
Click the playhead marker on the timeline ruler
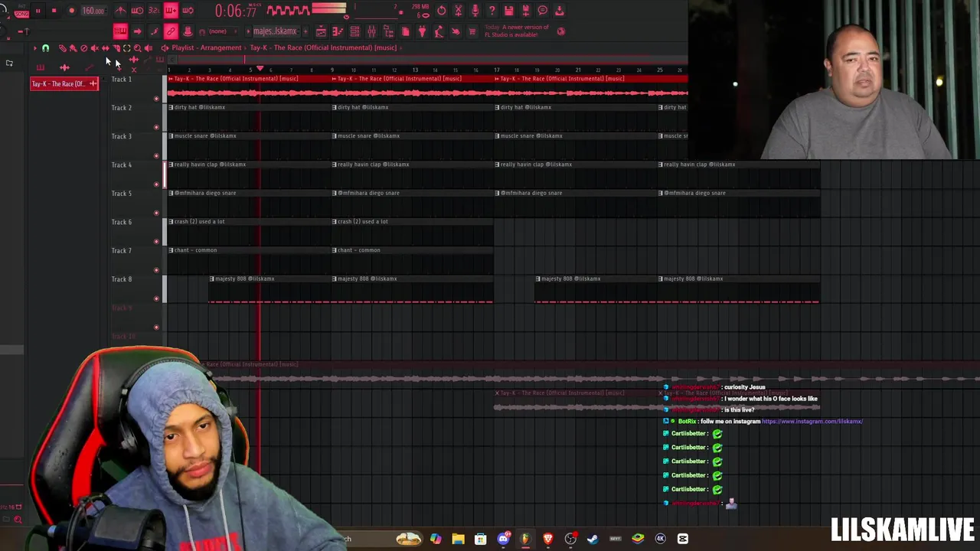(x=260, y=70)
